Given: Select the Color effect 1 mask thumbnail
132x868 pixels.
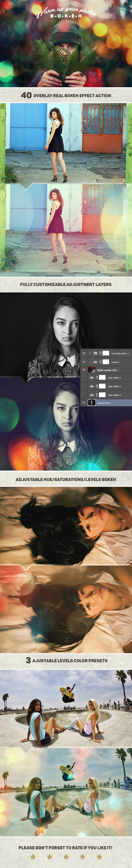Looking at the screenshot, I should coord(102,378).
